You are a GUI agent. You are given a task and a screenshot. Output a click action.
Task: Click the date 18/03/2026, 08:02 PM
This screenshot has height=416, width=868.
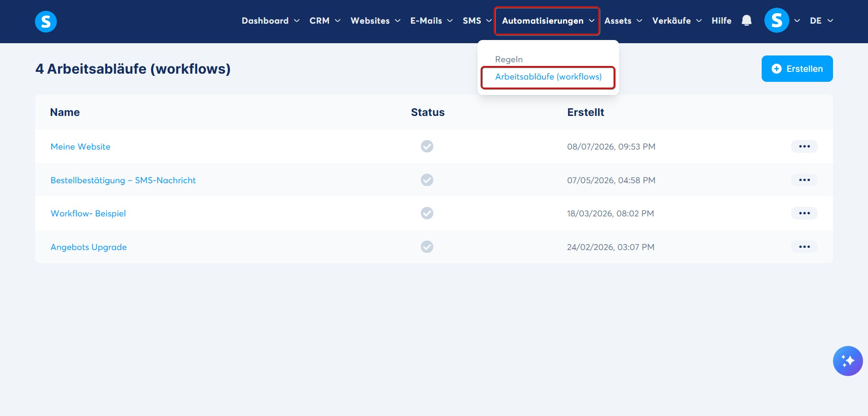pos(610,213)
